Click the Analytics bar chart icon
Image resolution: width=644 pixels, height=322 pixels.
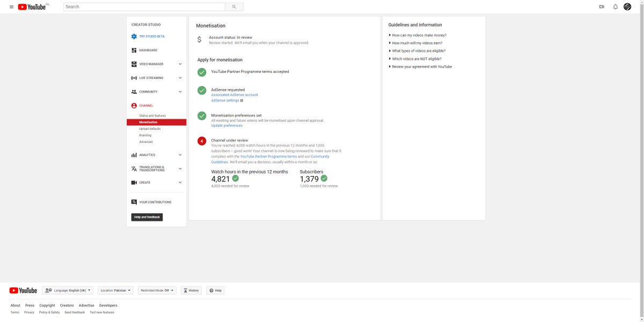click(x=134, y=155)
